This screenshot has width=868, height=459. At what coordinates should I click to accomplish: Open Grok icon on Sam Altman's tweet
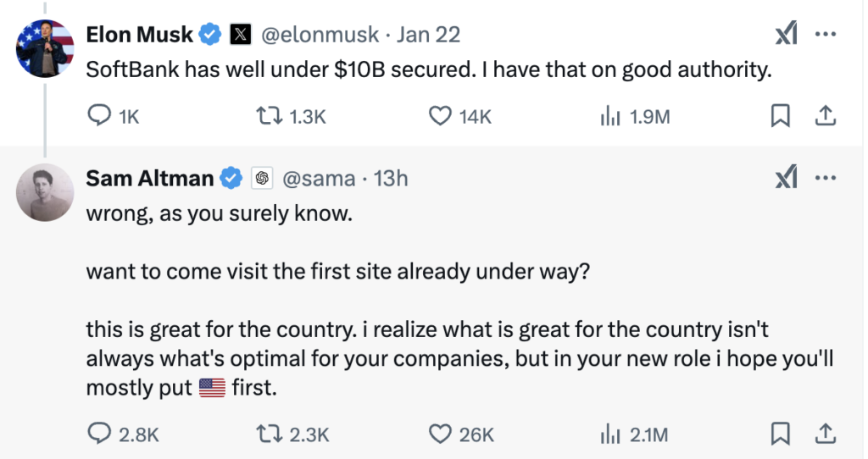[x=786, y=178]
